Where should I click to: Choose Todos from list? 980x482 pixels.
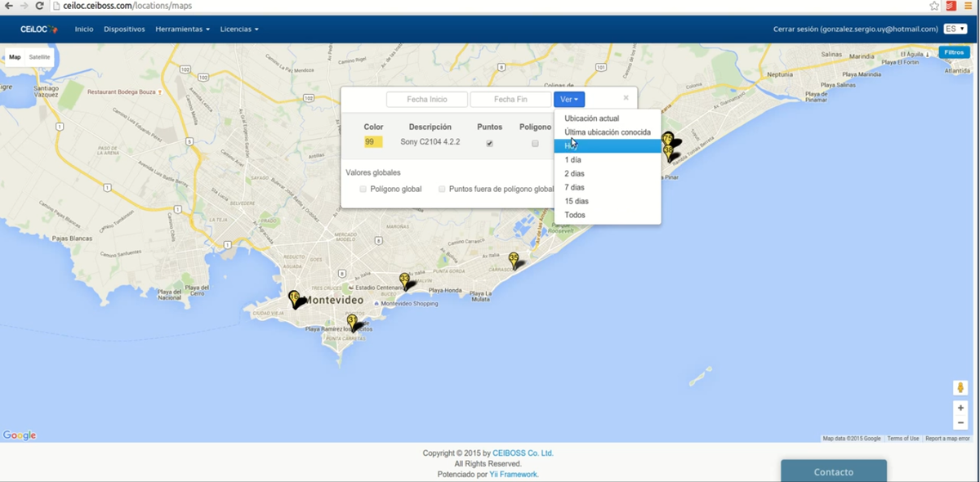coord(608,215)
